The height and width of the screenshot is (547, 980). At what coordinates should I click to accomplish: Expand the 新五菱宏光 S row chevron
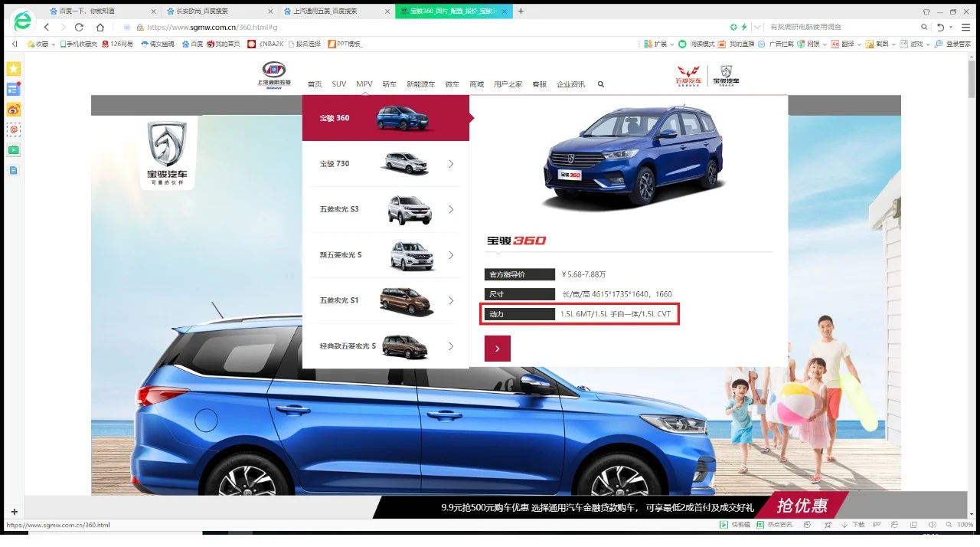point(451,255)
